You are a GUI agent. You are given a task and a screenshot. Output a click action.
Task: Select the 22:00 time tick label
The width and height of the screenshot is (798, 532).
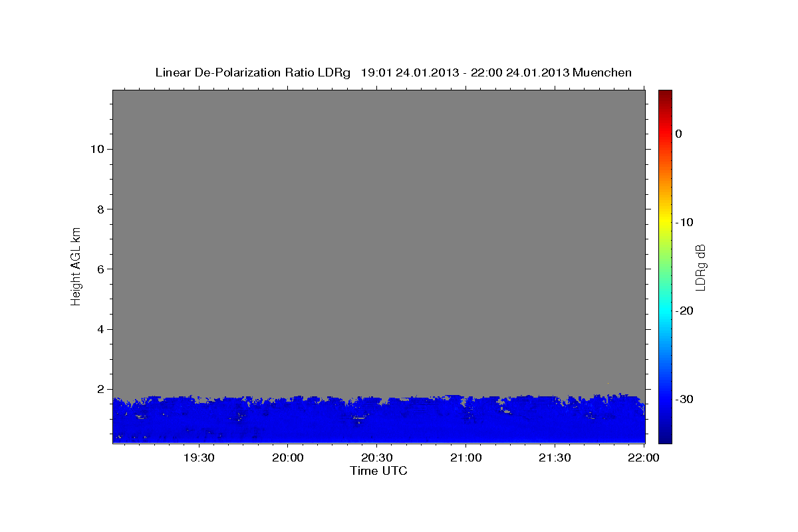(x=644, y=458)
